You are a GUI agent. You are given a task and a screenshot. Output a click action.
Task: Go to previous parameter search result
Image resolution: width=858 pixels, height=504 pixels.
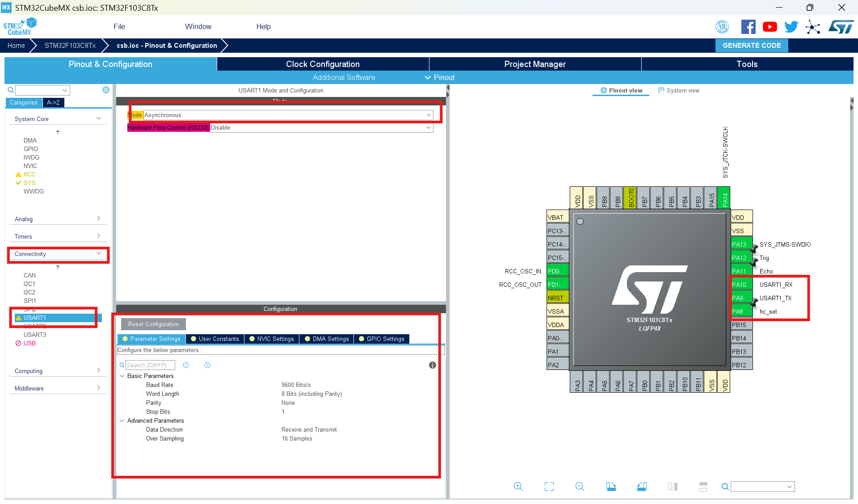186,365
